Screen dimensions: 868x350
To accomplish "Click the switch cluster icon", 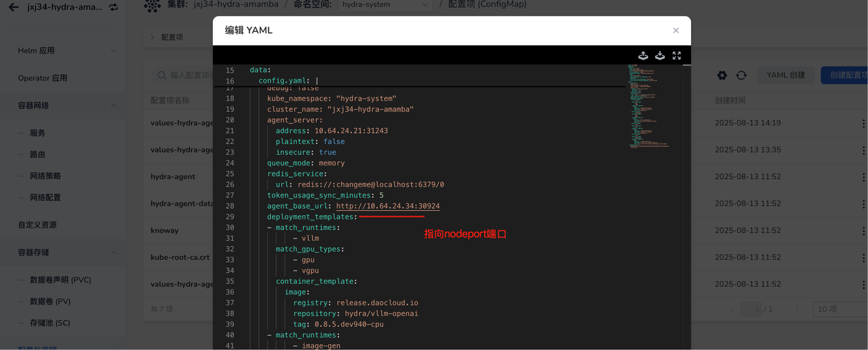I will point(113,7).
